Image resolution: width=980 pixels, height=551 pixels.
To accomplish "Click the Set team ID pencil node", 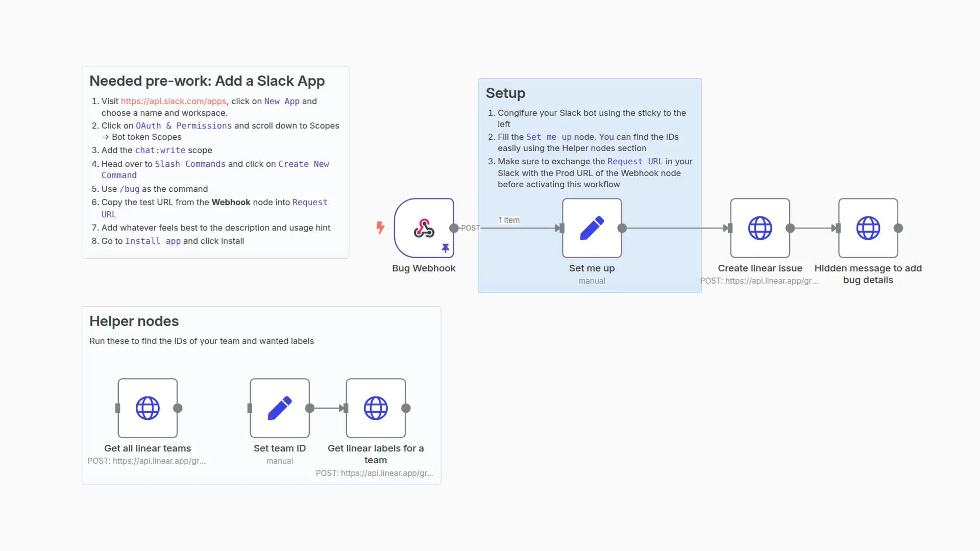I will click(280, 408).
